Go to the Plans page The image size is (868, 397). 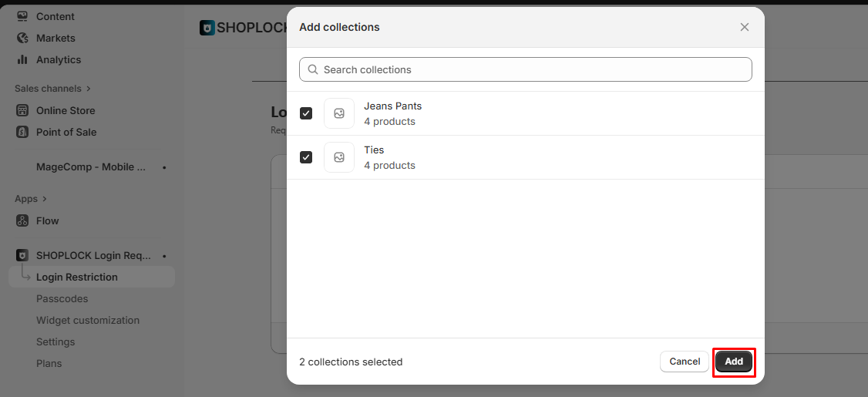(49, 363)
